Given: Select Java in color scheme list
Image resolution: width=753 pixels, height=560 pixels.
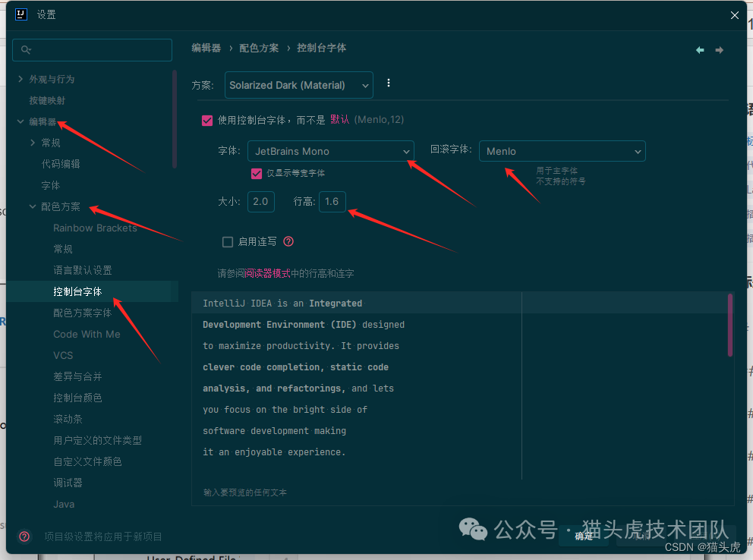Looking at the screenshot, I should point(64,504).
